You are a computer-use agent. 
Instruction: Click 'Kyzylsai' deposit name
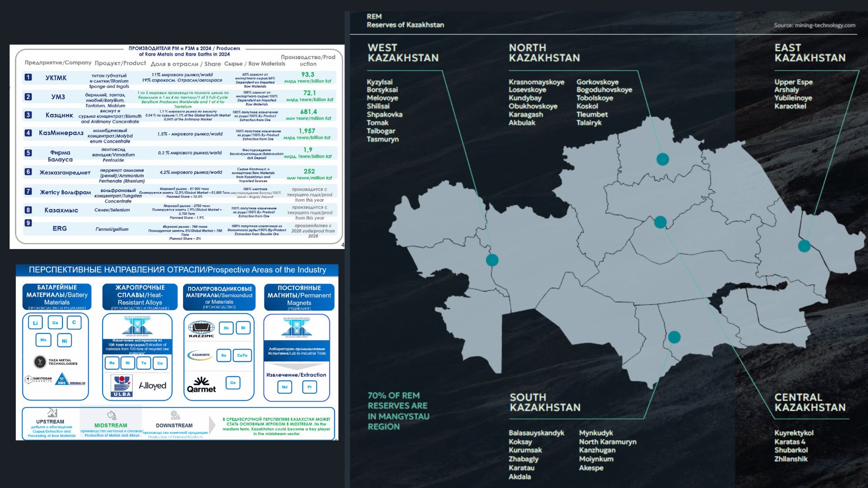coord(380,82)
